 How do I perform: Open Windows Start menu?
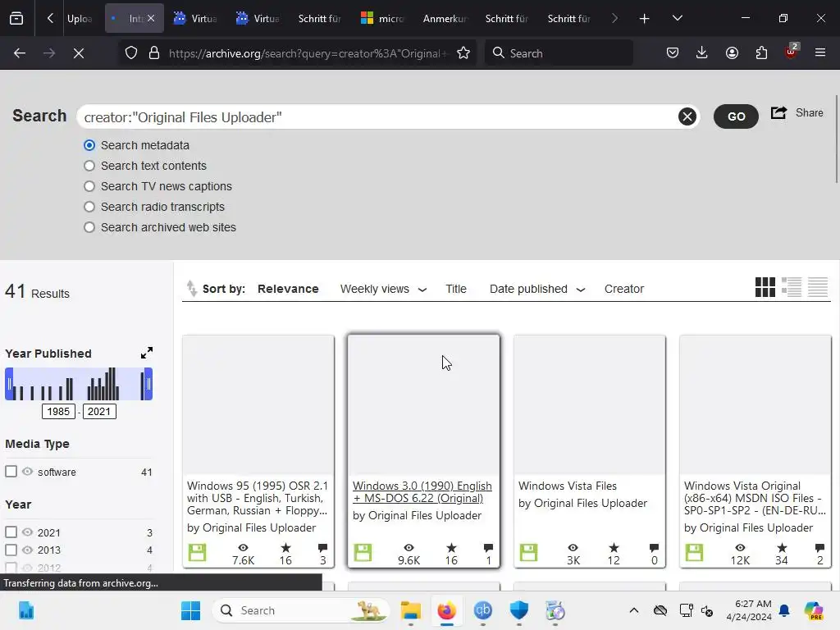[x=190, y=610]
